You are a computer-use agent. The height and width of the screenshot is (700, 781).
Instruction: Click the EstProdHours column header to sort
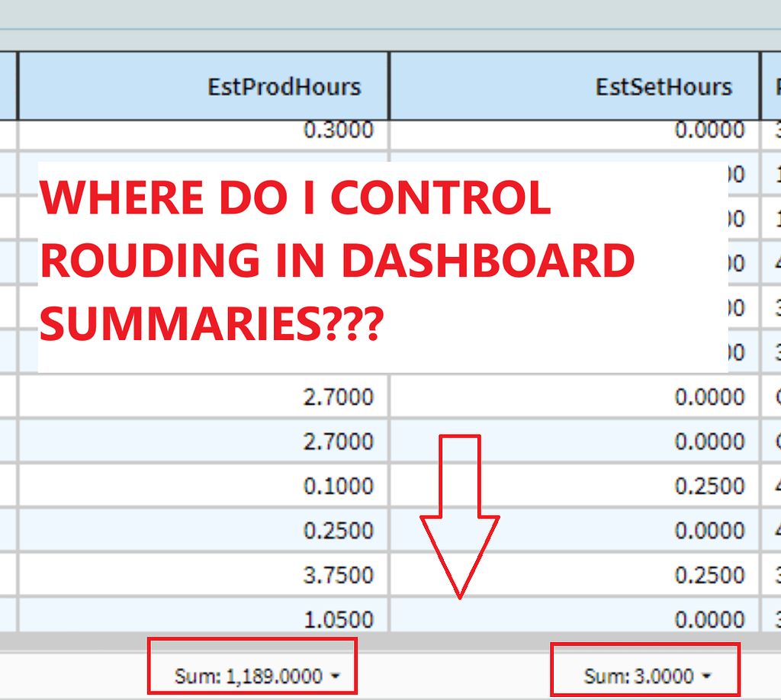point(284,86)
